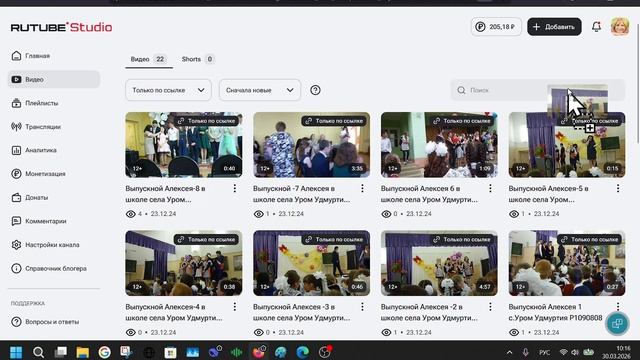Switch to the Shorts tab

coord(198,59)
